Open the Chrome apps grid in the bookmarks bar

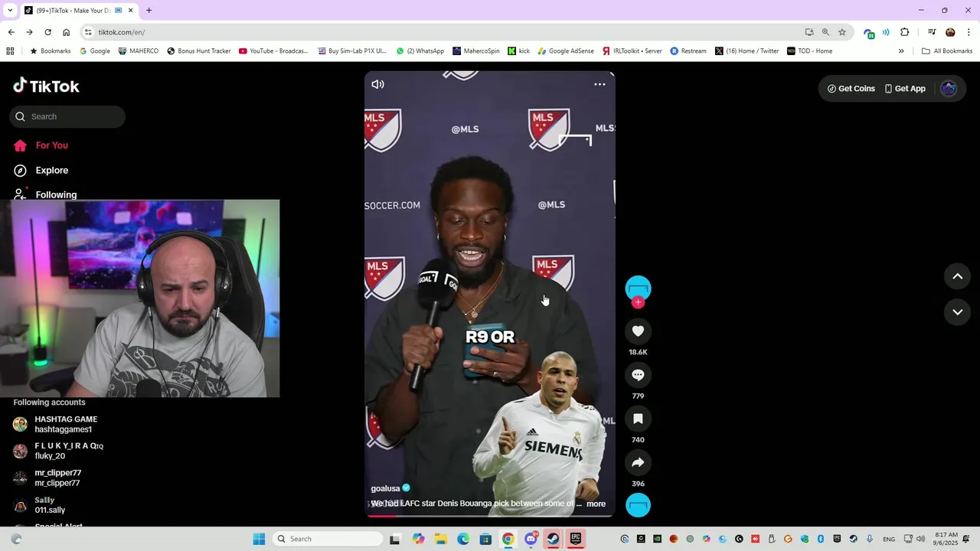point(10,51)
